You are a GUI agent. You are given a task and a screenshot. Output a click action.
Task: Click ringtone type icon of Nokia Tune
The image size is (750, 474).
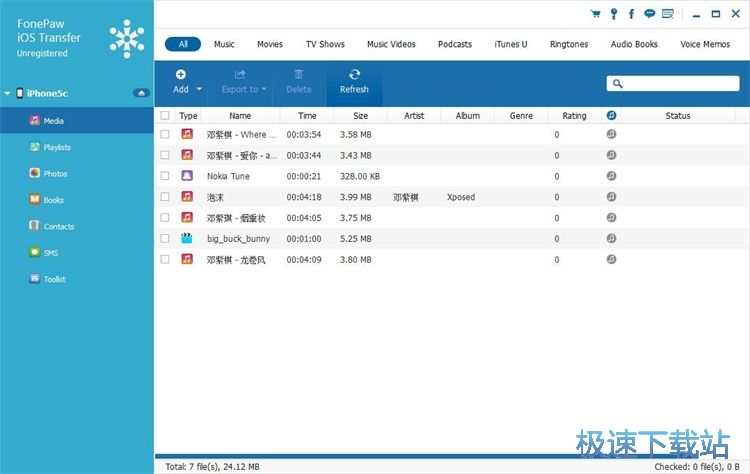(x=187, y=176)
